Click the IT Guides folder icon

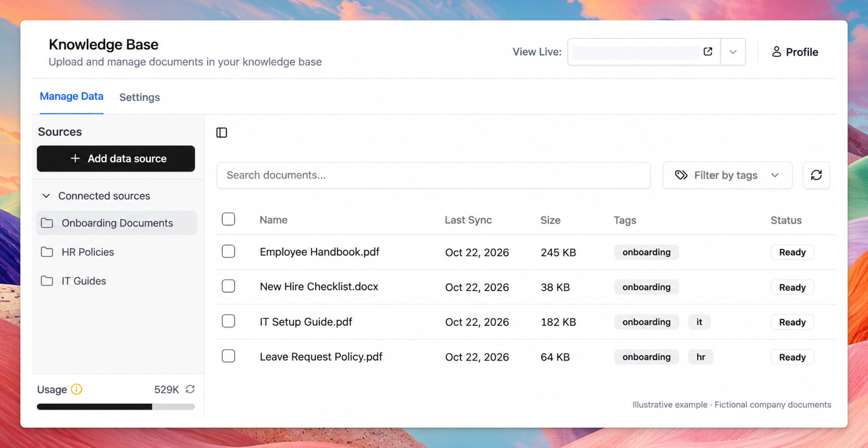pyautogui.click(x=47, y=281)
